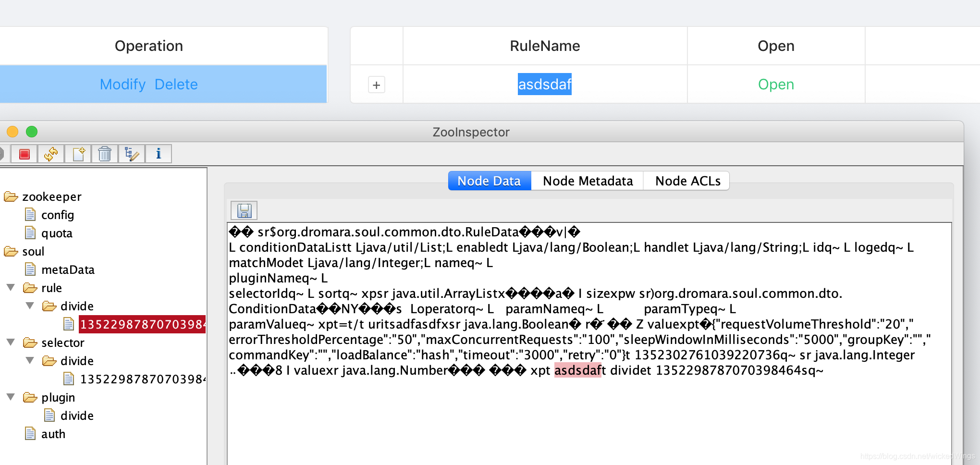Select the metaData tree node
Screen dimensions: 980x465
tap(68, 269)
